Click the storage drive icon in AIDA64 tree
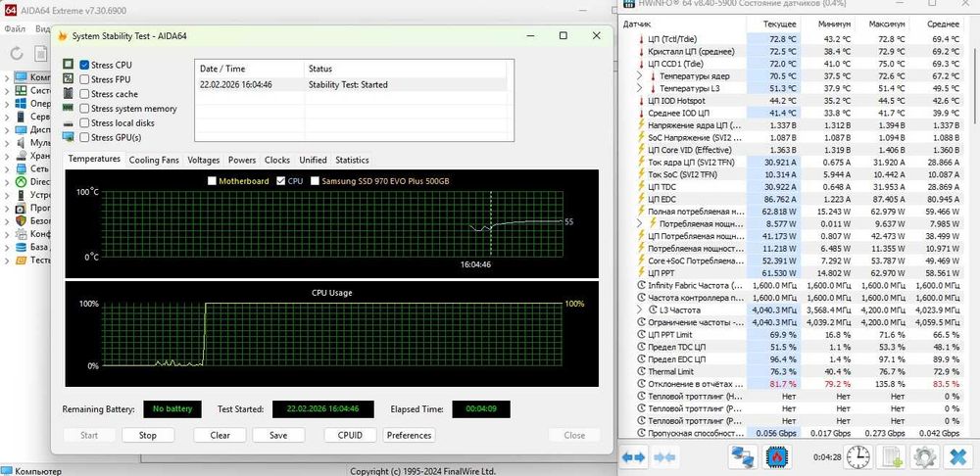This screenshot has height=476, width=980. point(21,156)
